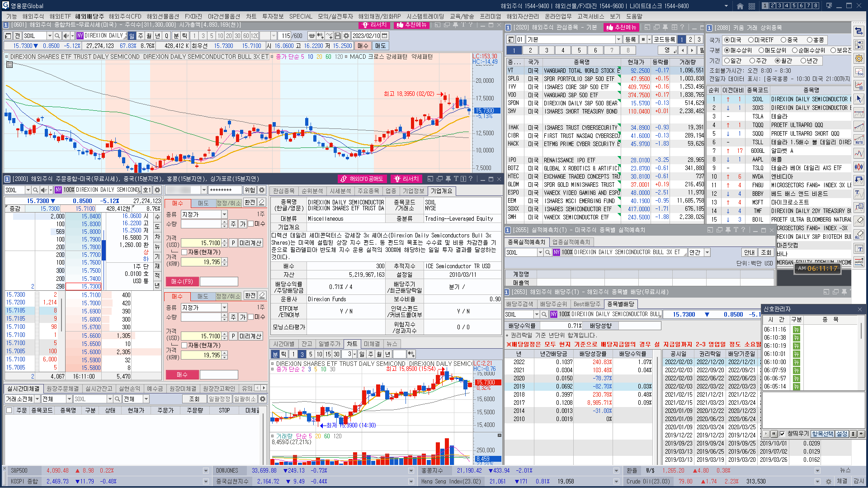This screenshot has width=868, height=488.
Task: Click the grid layout icon in title bar
Action: pos(752,6)
